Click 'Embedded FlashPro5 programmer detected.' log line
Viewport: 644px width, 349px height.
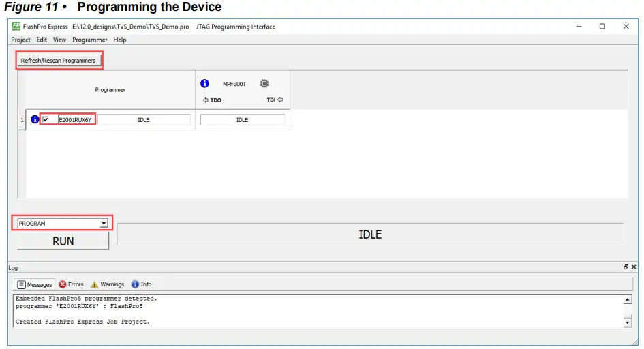tap(87, 299)
